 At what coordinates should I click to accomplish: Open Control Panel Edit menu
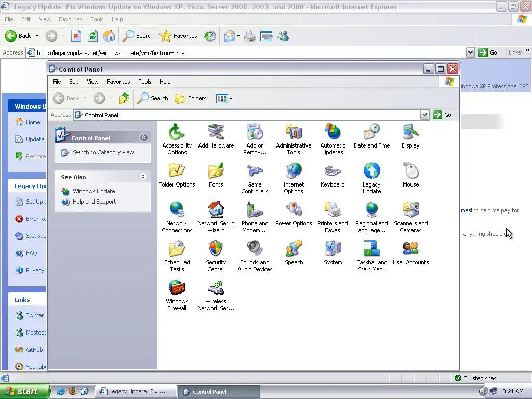pos(74,82)
